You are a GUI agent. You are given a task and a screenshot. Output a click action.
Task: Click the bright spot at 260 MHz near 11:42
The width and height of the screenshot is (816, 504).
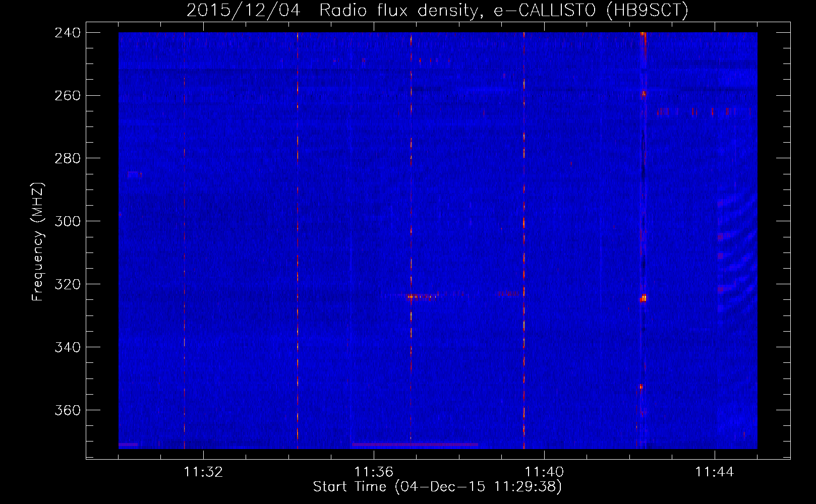click(x=644, y=94)
